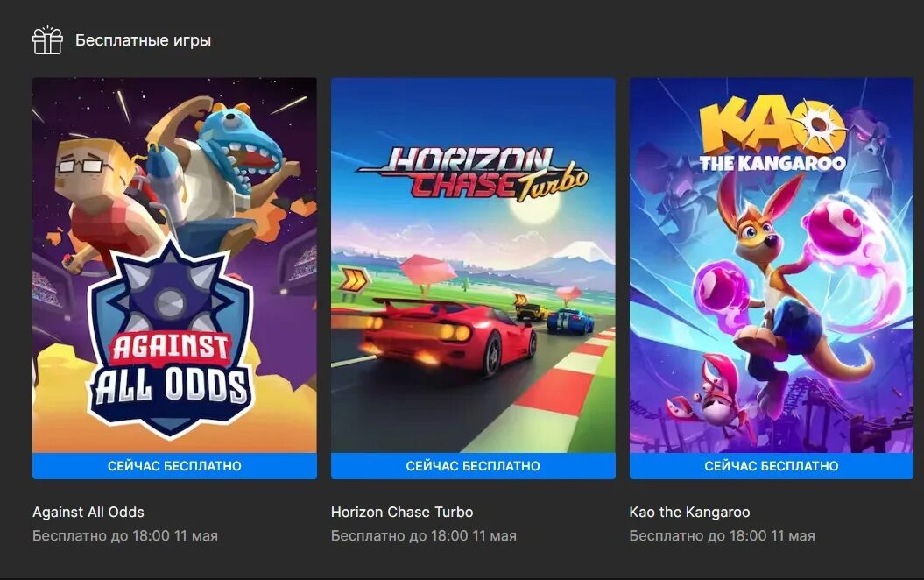924x580 pixels.
Task: Click the free-until date under Against All Odds
Action: pos(125,536)
